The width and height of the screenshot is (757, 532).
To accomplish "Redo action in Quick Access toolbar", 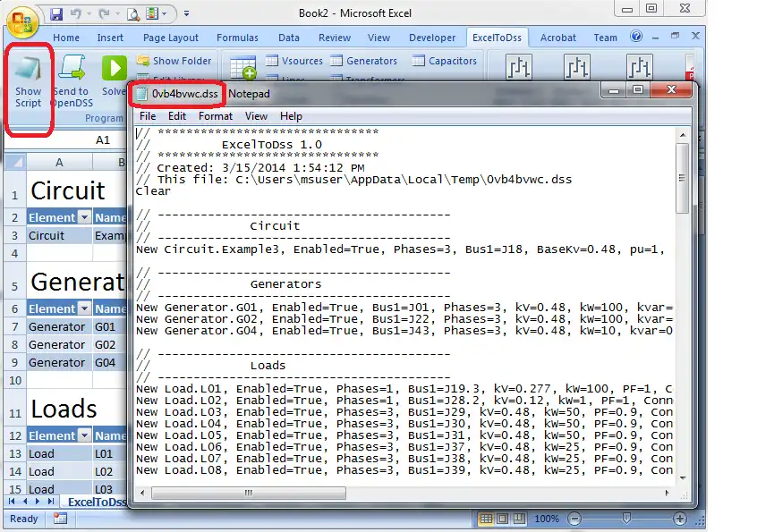I will point(104,14).
